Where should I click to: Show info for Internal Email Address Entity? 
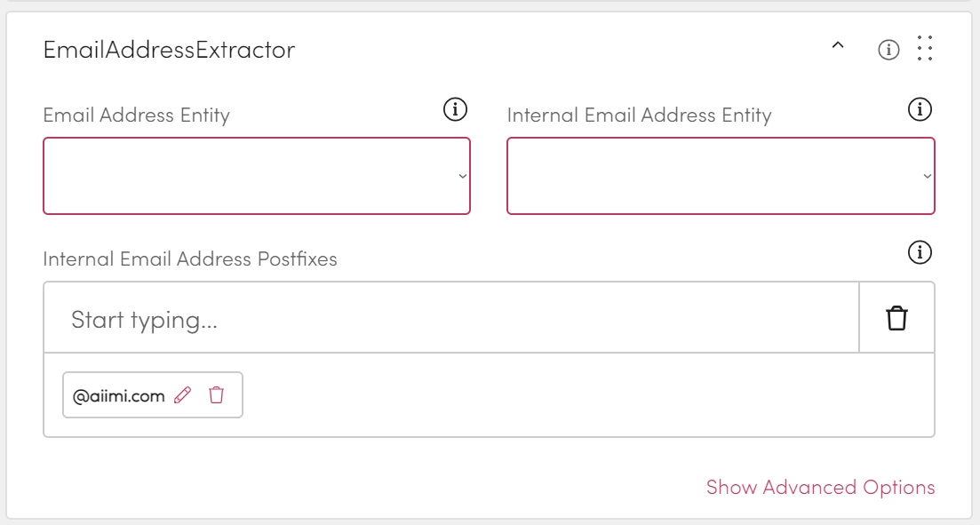click(920, 109)
